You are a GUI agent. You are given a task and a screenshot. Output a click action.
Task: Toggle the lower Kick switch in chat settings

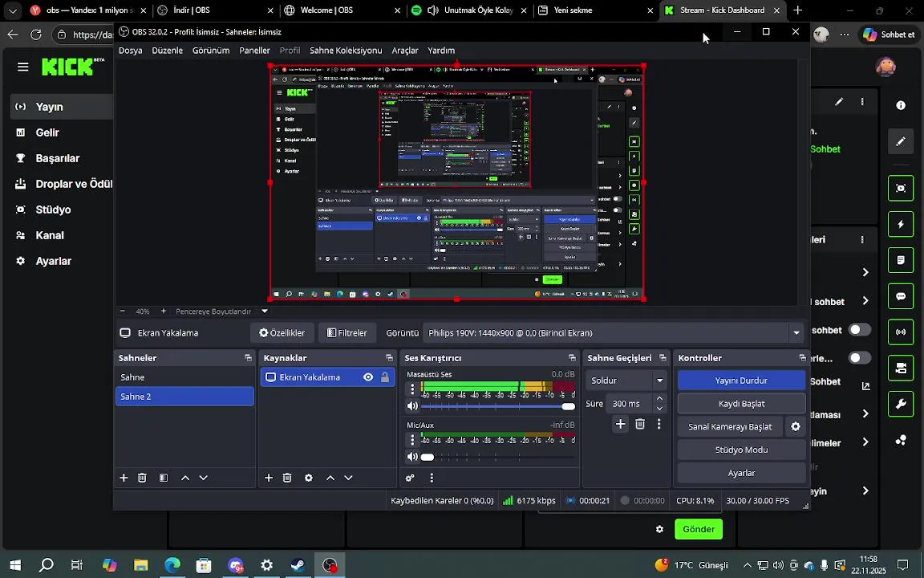[859, 358]
